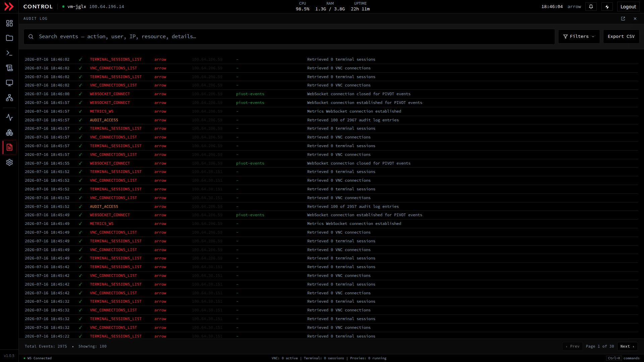Screen dimensions: 644x362
Task: Click the v1.0.5 version label
Action: coord(9,356)
